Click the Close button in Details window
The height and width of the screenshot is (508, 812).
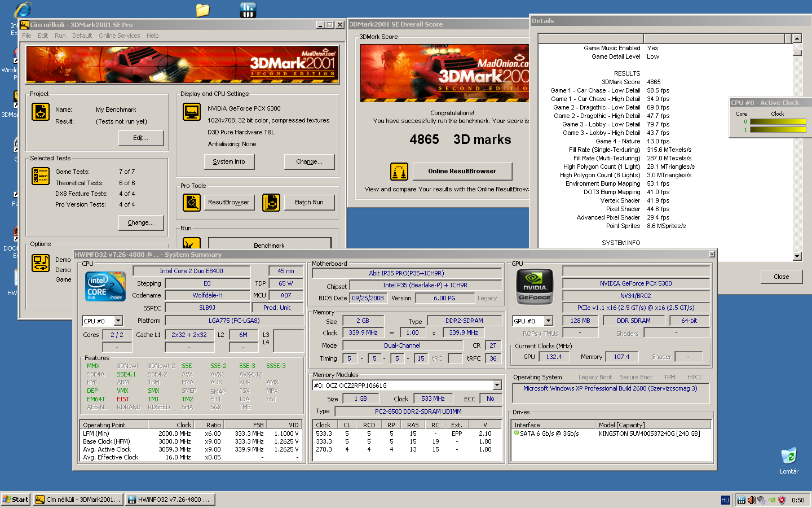coord(781,277)
